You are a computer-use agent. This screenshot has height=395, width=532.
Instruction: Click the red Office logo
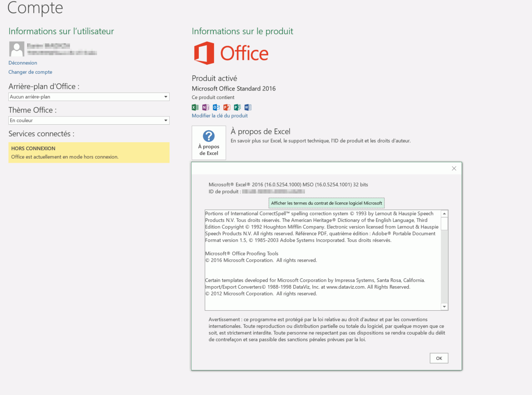coord(231,53)
